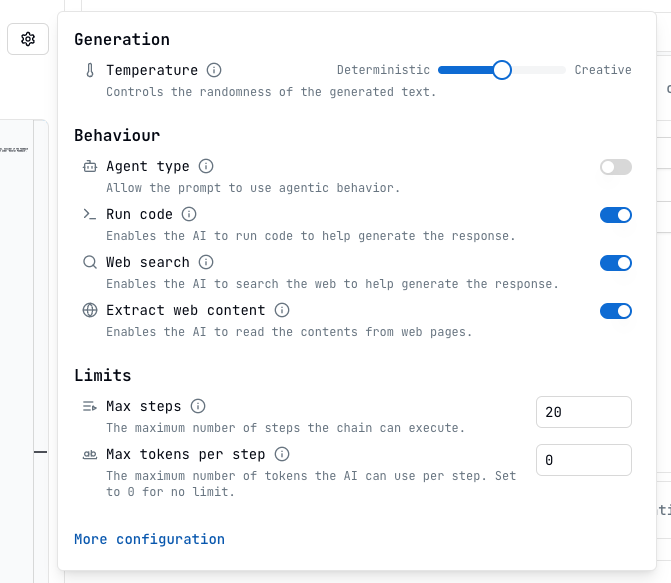The height and width of the screenshot is (583, 671).
Task: Click the Max steps info icon
Action: coord(198,406)
